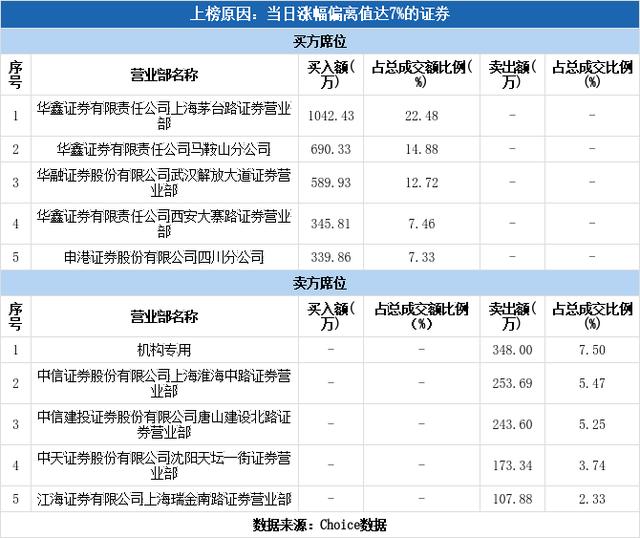Click the 中信建投证券股份有限公司唐山建设北路证券营业部 cell
640x538 pixels.
[x=164, y=425]
